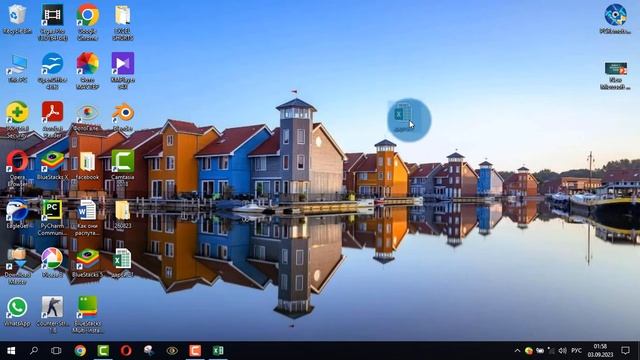Open the network status tray icon

[551, 351]
